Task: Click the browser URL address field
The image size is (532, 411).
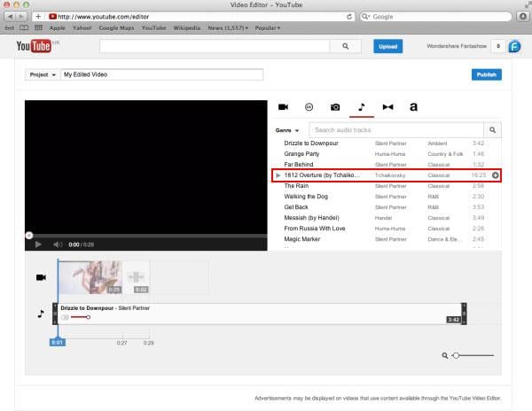Action: click(192, 17)
